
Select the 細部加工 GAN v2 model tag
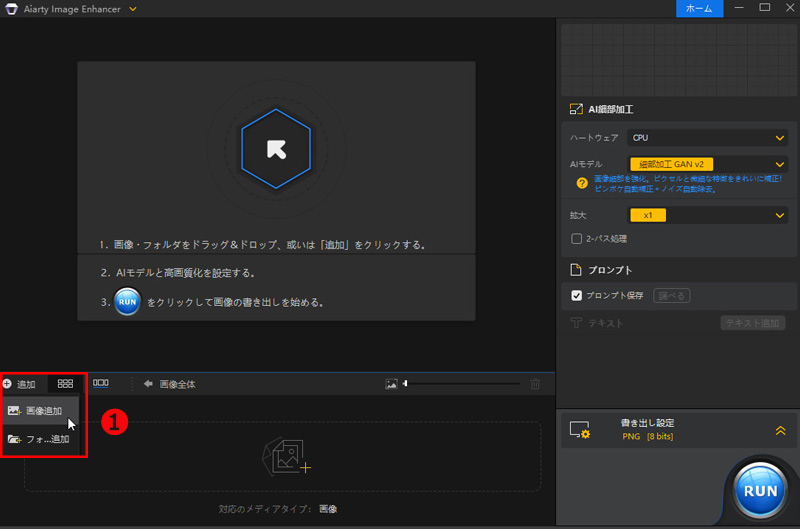coord(671,164)
